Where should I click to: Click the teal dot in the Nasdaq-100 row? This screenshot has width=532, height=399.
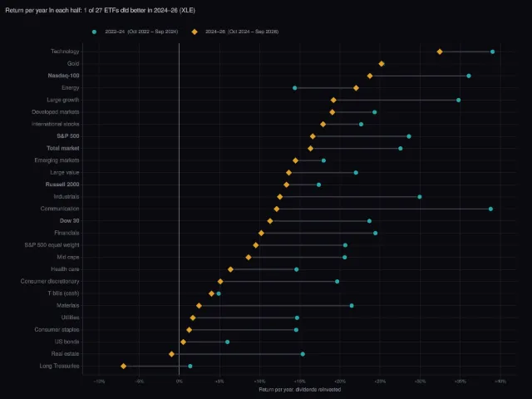point(469,76)
